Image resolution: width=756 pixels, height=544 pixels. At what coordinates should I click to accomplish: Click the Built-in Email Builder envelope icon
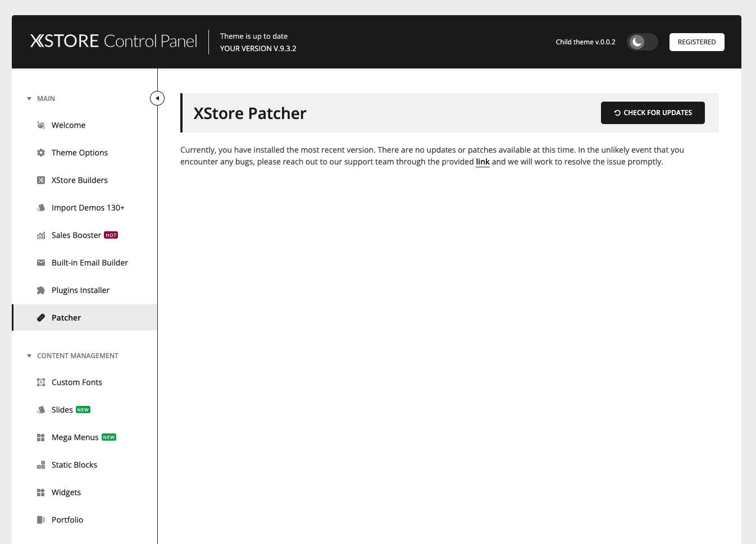pos(41,263)
